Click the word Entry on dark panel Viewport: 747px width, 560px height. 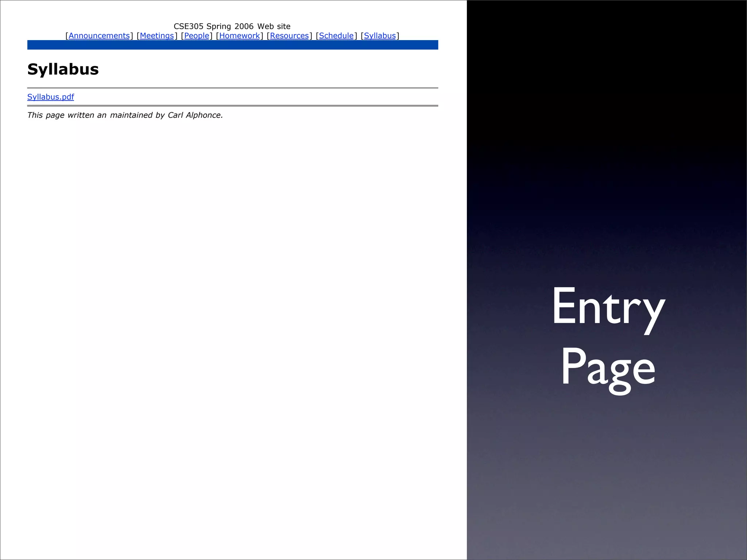[608, 306]
